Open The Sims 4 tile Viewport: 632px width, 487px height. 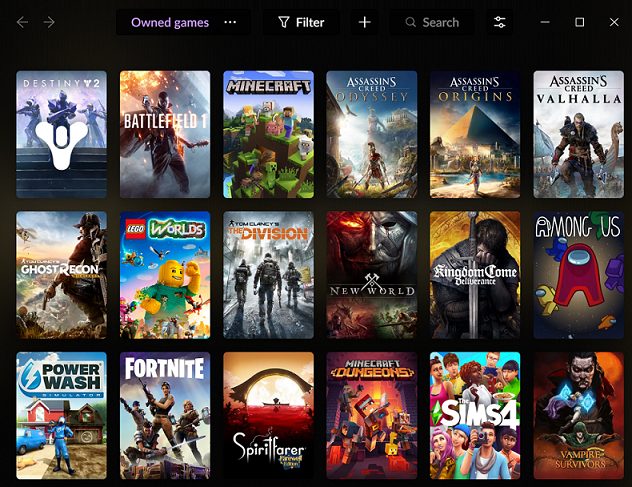click(475, 416)
